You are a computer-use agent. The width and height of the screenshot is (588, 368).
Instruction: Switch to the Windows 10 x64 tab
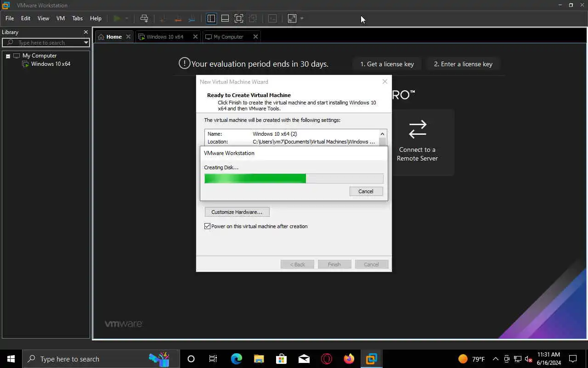[x=165, y=37]
